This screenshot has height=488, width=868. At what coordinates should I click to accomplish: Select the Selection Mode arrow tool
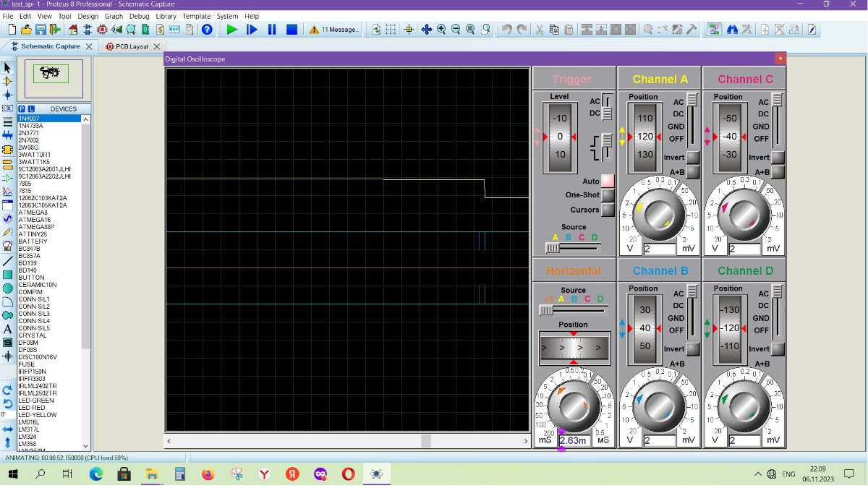click(x=8, y=68)
